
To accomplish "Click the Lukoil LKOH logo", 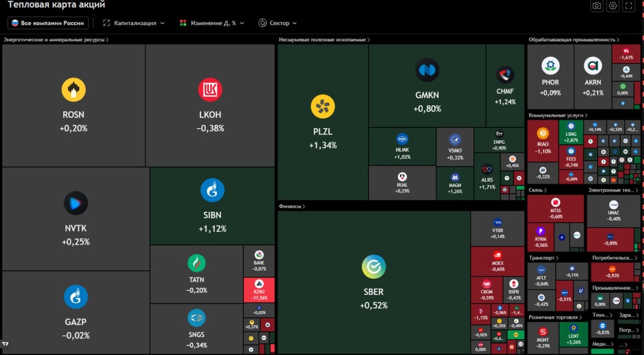I will (x=210, y=90).
